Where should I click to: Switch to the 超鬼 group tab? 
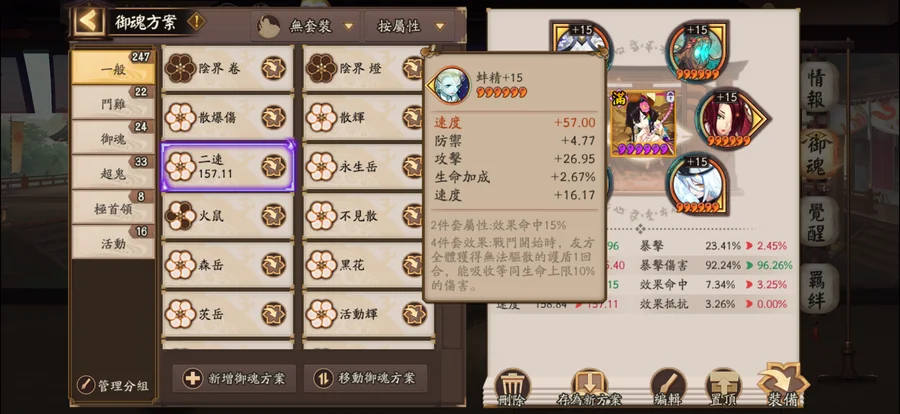pos(113,173)
